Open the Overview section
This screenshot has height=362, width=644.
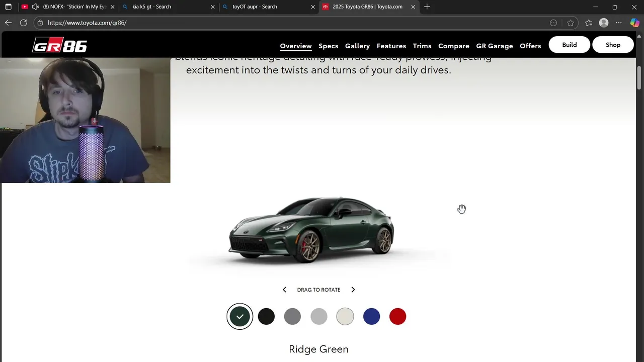click(296, 46)
